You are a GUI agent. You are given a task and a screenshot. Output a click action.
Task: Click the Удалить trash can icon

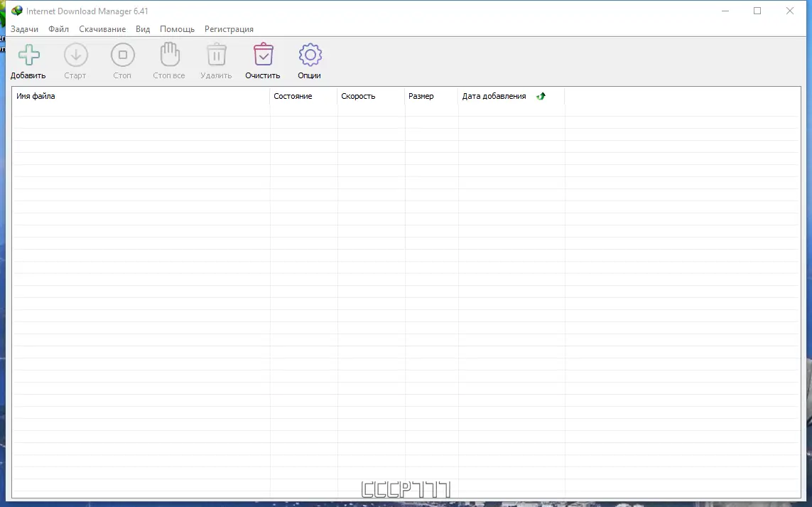click(217, 55)
